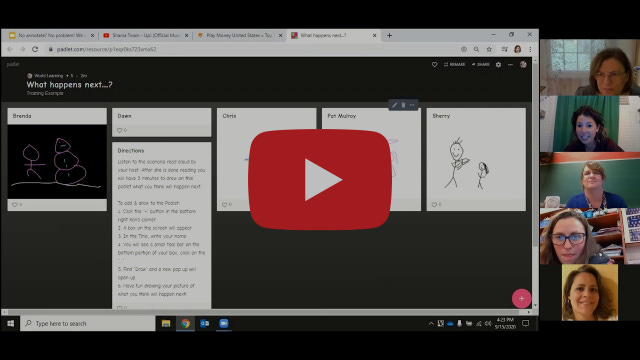Open File Explorer from the taskbar
The width and height of the screenshot is (640, 360).
pos(166,323)
